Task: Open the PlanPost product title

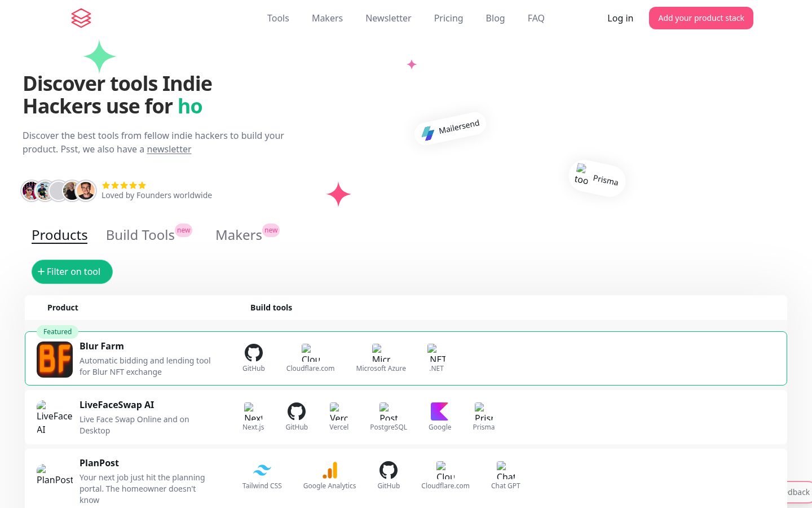Action: click(x=99, y=463)
